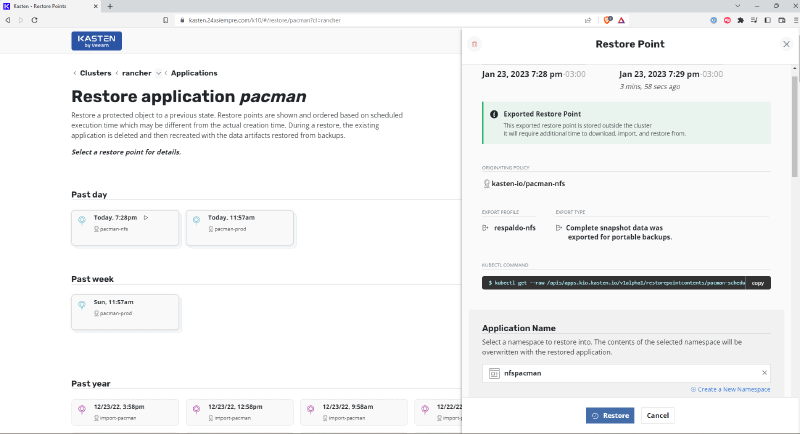Click the icon on 12/23/22 9:58am card
800x434 pixels.
pyautogui.click(x=311, y=409)
